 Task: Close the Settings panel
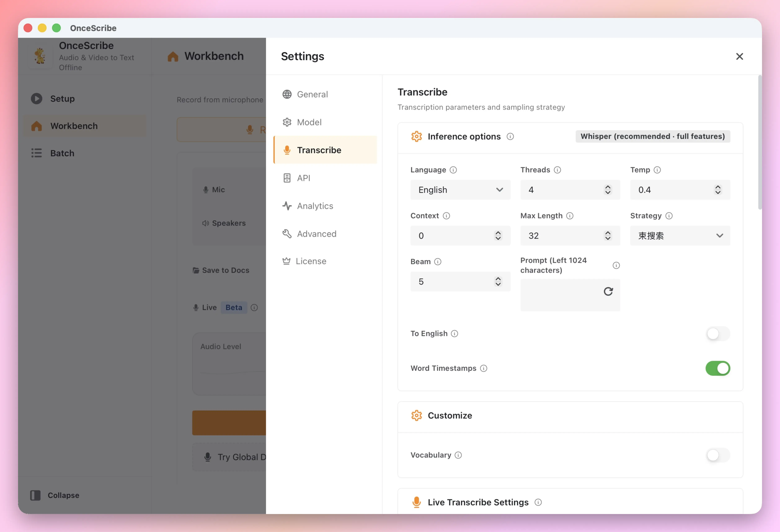[x=739, y=56]
